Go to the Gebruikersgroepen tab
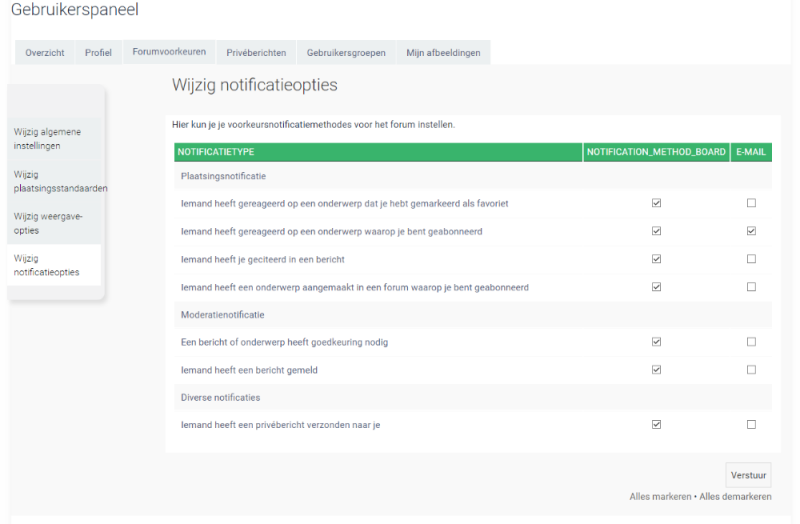This screenshot has width=800, height=524. [x=346, y=53]
